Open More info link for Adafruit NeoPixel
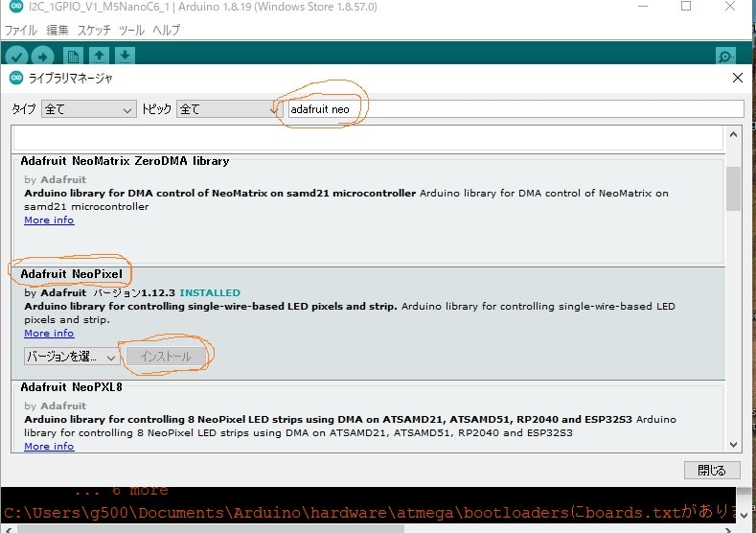Image resolution: width=756 pixels, height=533 pixels. click(x=49, y=334)
